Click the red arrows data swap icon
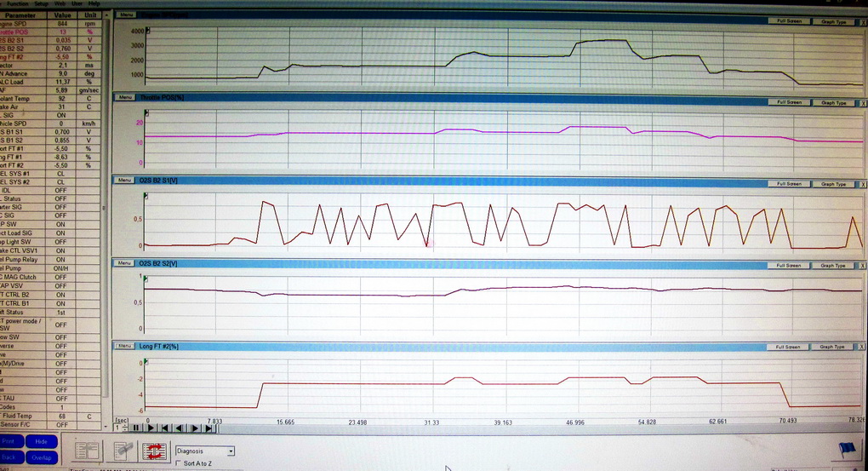Screen dimensions: 868x471 tap(154, 451)
